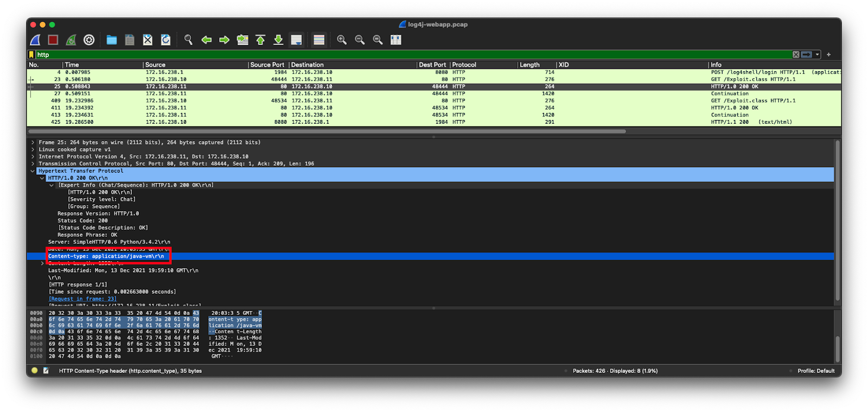Screen dimensions: 868x412
Task: Toggle packet colorization rules icon
Action: 319,40
